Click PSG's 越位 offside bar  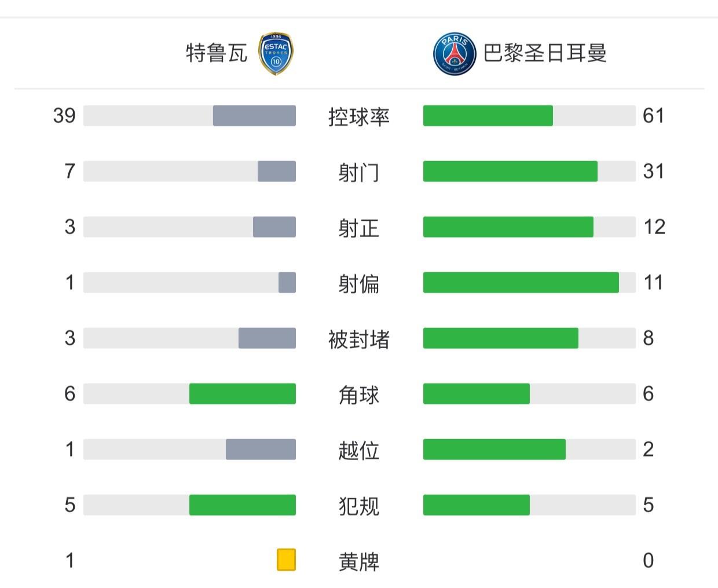(x=494, y=450)
